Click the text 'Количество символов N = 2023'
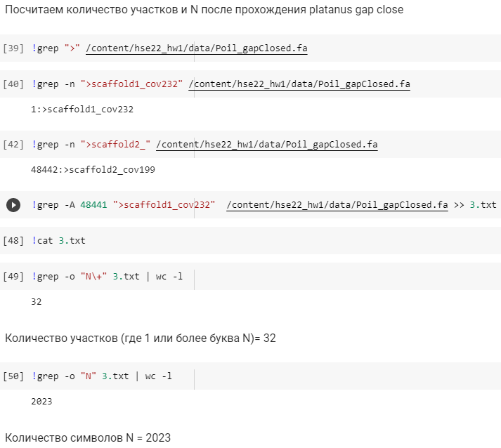 click(x=88, y=437)
